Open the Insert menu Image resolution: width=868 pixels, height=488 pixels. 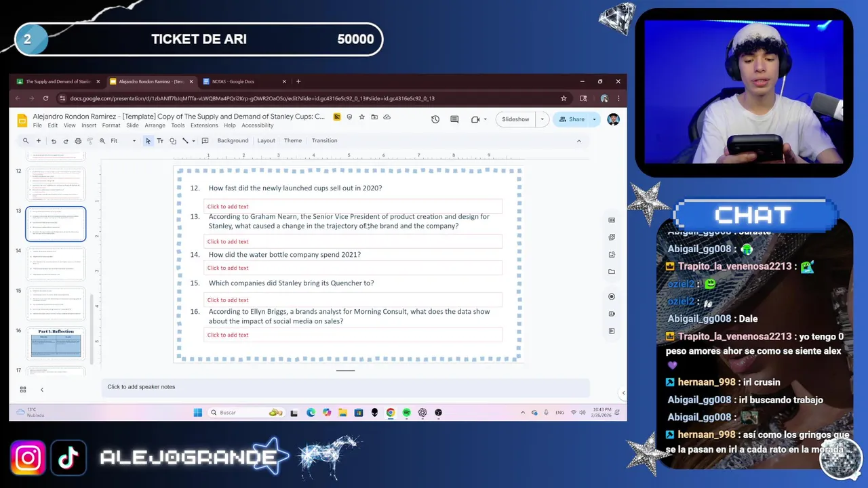(89, 125)
